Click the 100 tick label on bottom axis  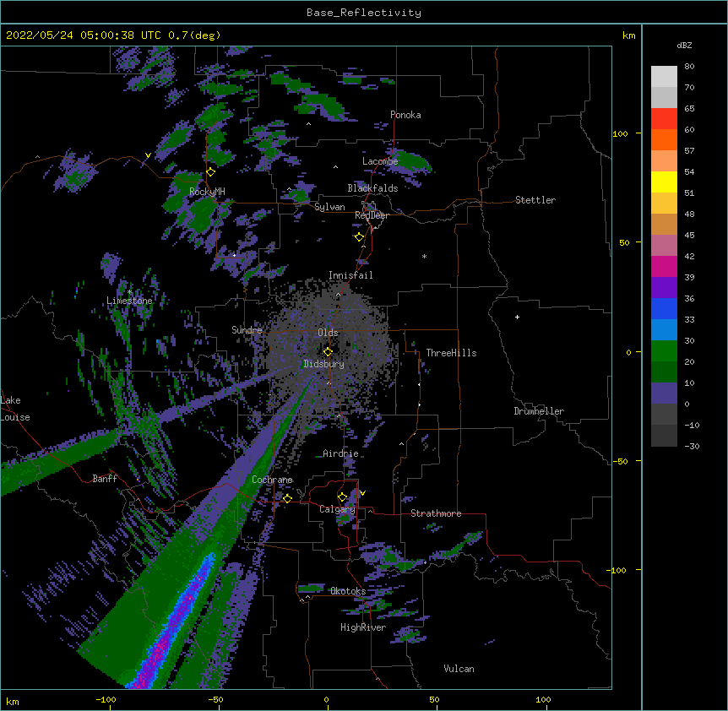(x=543, y=699)
